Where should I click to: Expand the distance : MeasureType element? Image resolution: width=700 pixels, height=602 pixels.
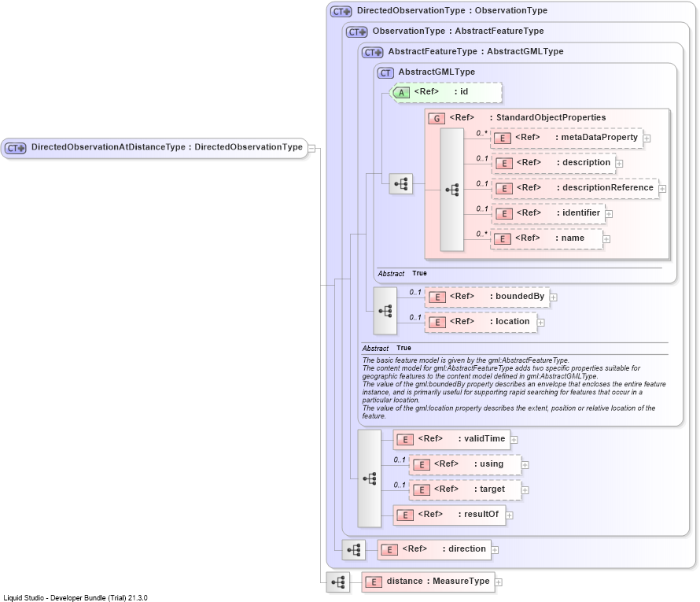pyautogui.click(x=499, y=582)
